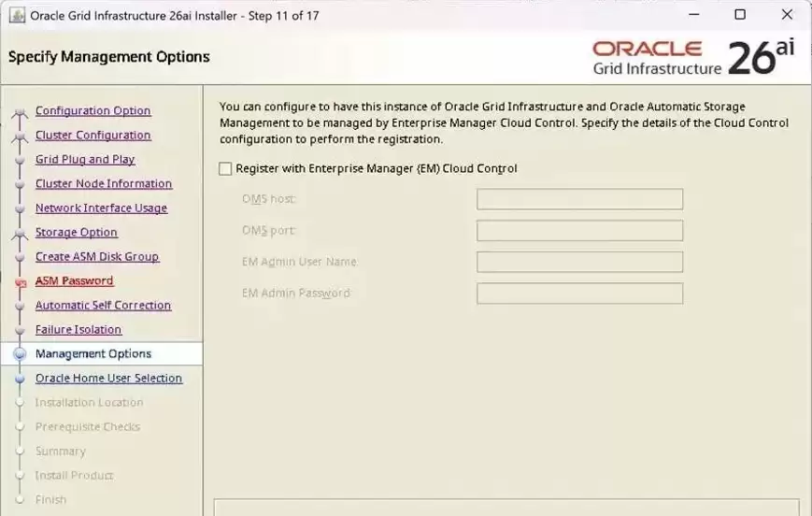Click the installer icon in title bar
This screenshot has width=812, height=516.
pos(17,16)
